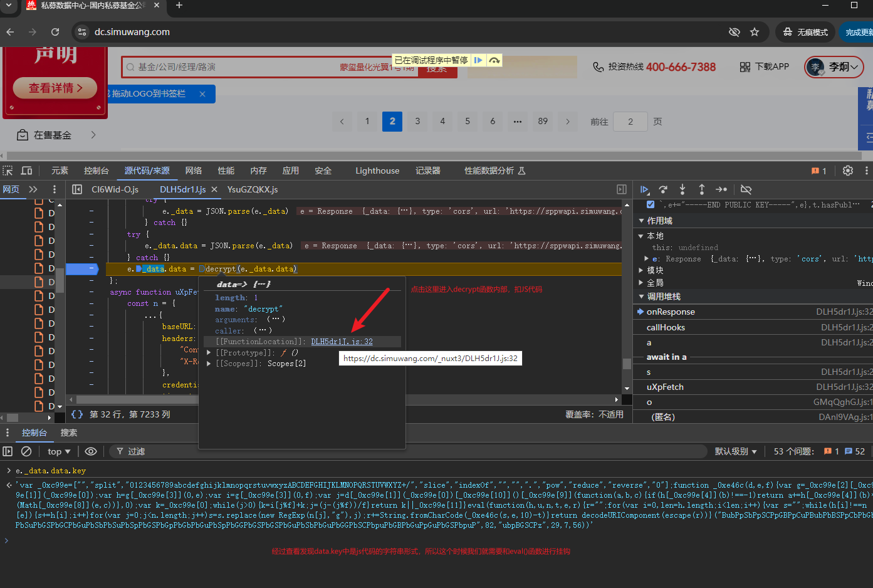This screenshot has height=588, width=873.
Task: Open 李炯 user account dropdown
Action: pyautogui.click(x=834, y=66)
